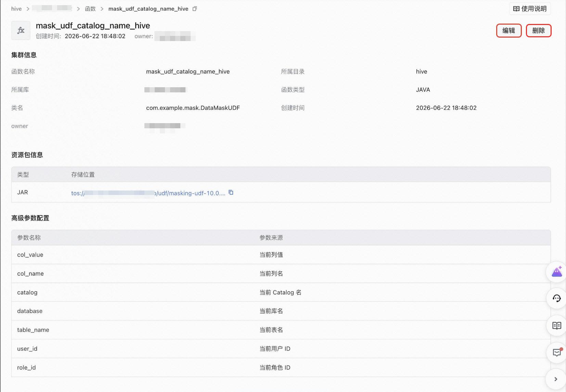This screenshot has height=392, width=566.
Task: Select the table_name parameter name
Action: pos(33,330)
